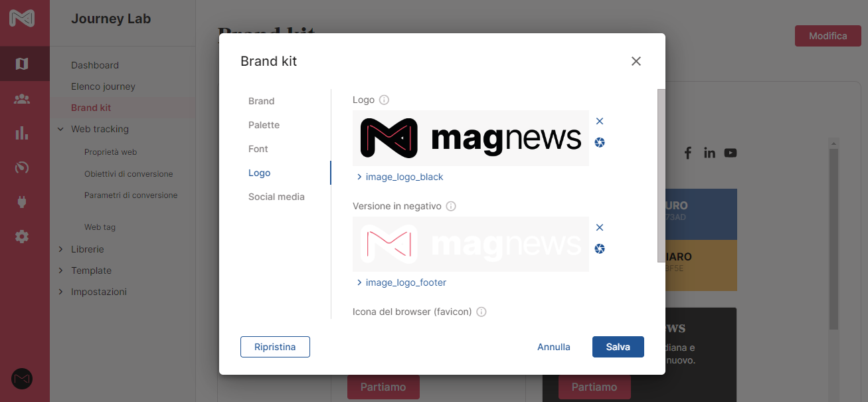Switch to the Social media tab
This screenshot has height=402, width=868.
tap(276, 197)
